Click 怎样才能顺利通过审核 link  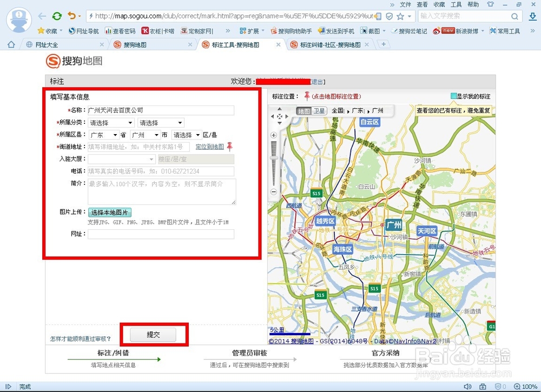[x=81, y=339]
